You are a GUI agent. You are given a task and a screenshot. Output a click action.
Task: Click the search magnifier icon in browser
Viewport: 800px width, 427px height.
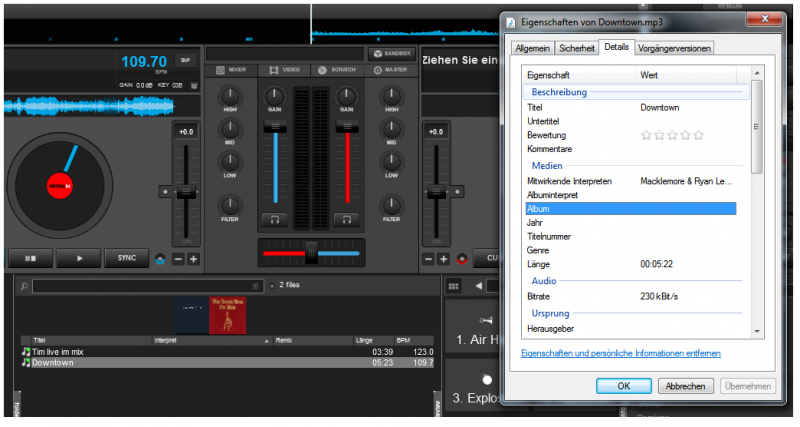(25, 286)
